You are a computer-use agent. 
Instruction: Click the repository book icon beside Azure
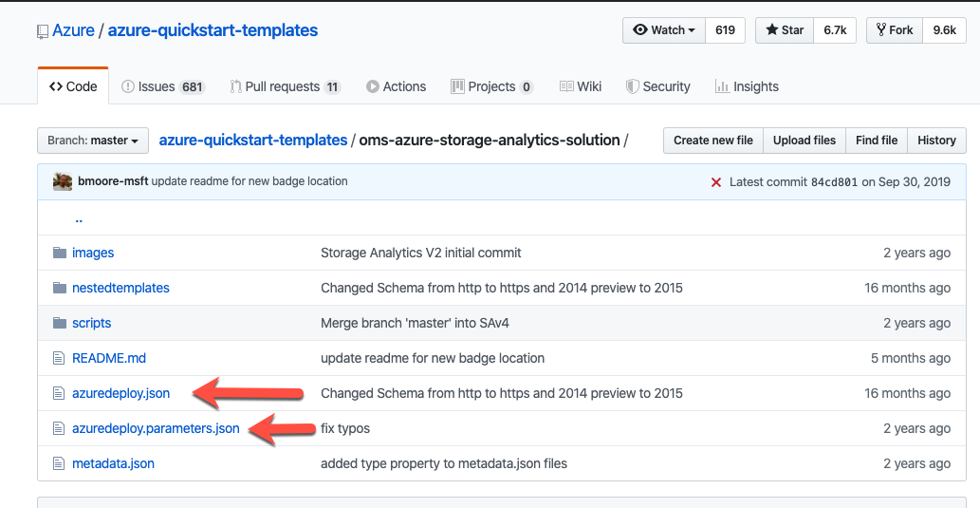tap(43, 31)
